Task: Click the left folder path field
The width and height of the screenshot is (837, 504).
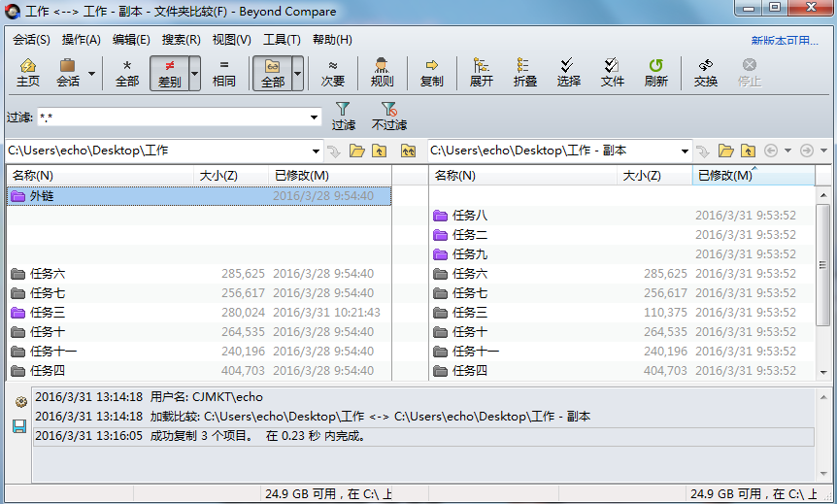Action: pos(157,151)
